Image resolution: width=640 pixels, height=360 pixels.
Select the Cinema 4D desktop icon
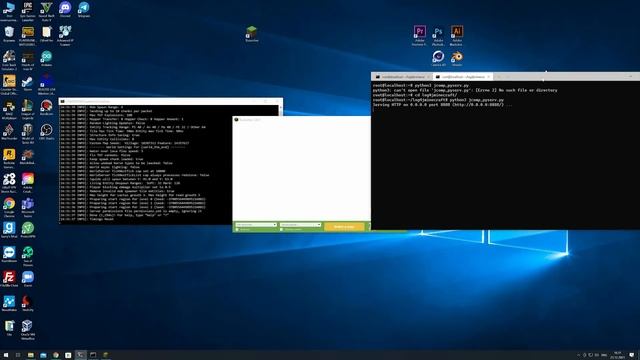438,58
